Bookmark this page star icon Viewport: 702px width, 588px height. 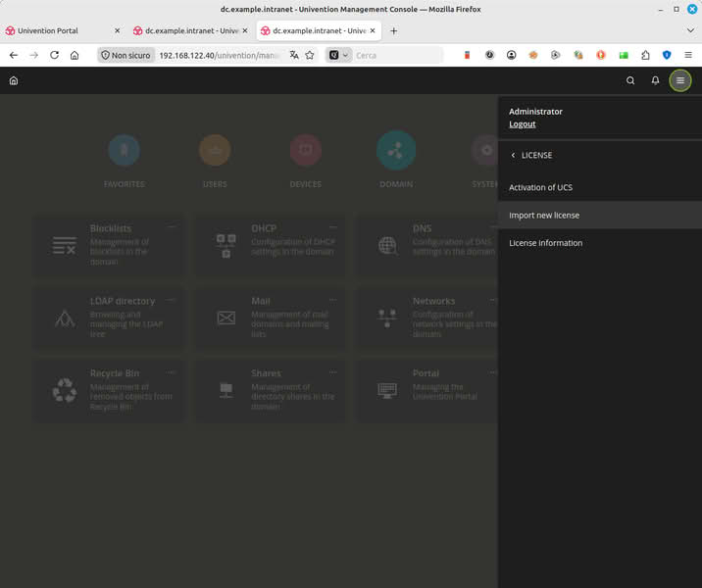[310, 55]
